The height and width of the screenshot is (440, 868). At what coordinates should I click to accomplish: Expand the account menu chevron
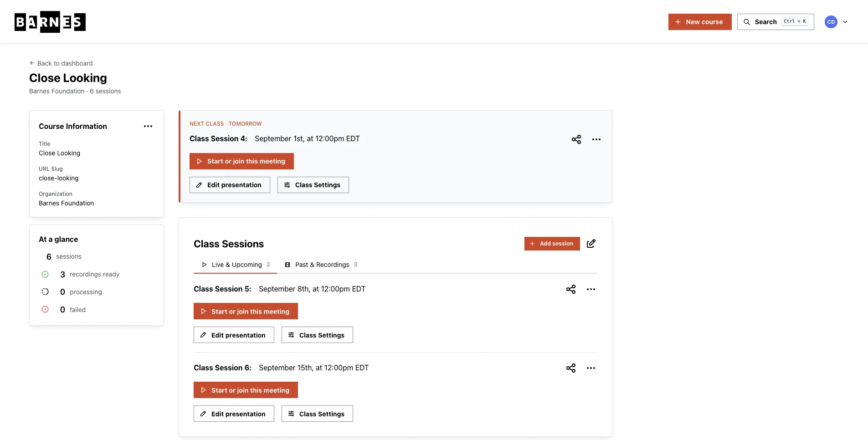[845, 22]
